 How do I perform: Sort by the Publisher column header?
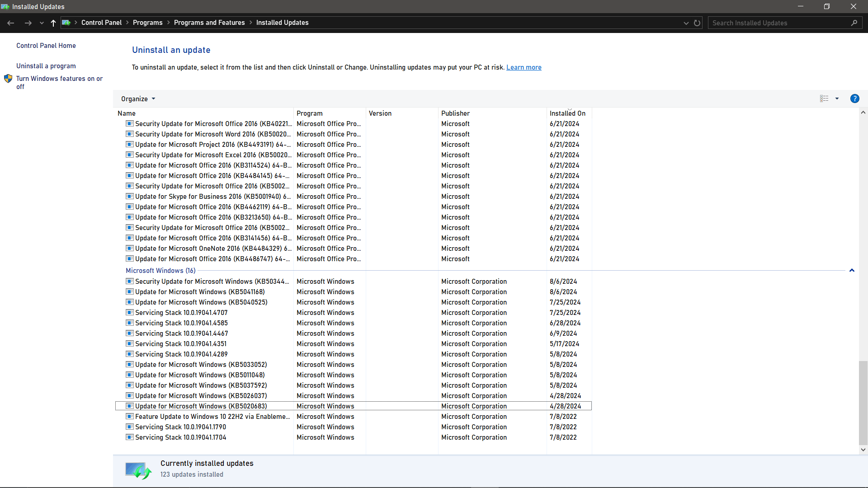click(x=455, y=113)
